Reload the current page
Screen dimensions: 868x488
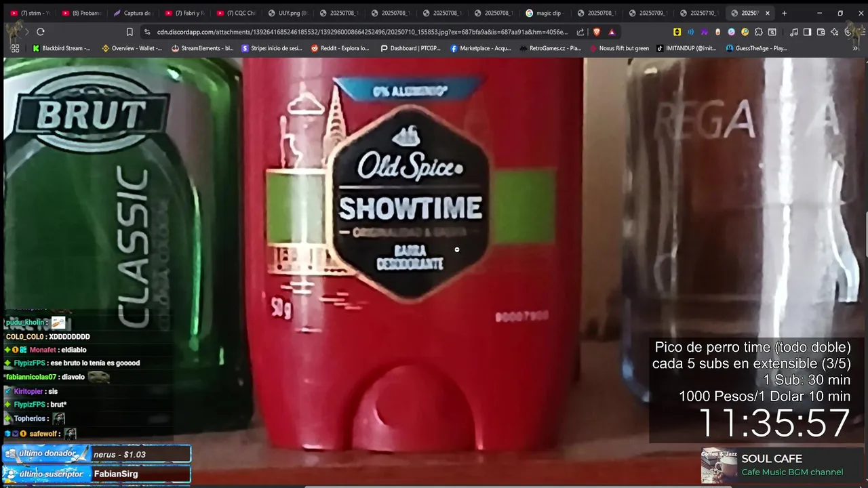coord(41,32)
